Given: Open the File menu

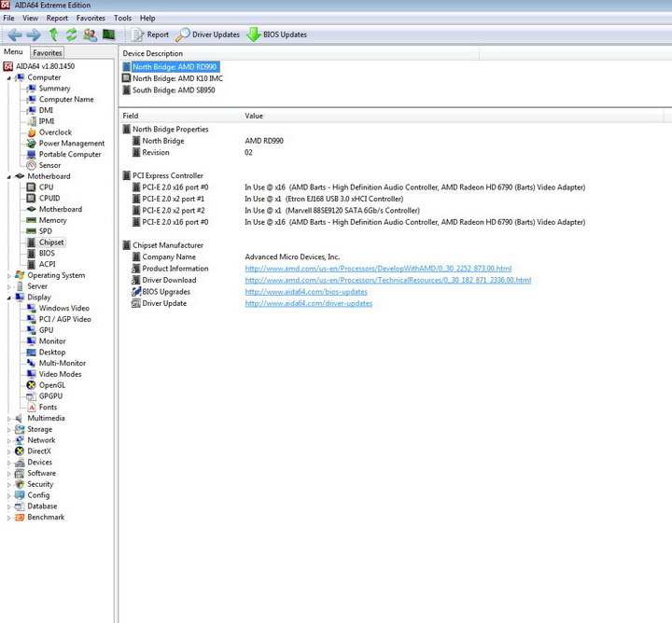Looking at the screenshot, I should (8, 18).
